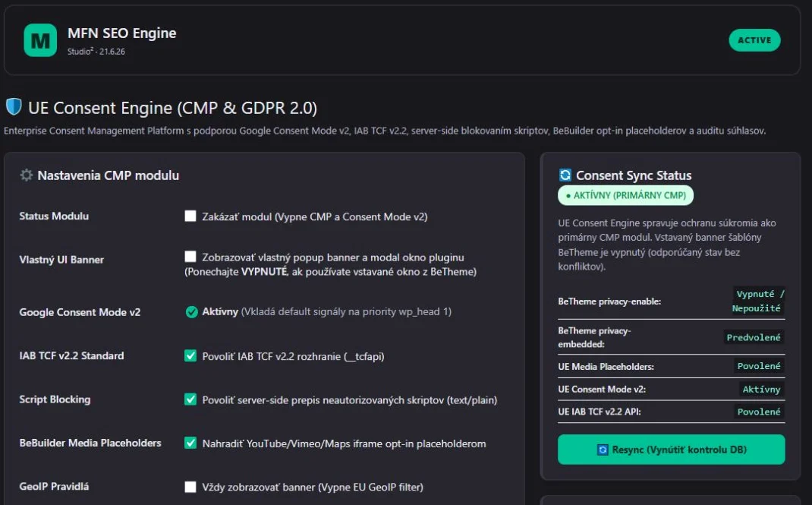Uncheck the Povoliť IAB TCF v2.2 rozhranie checkbox
Image resolution: width=812 pixels, height=505 pixels.
[190, 356]
